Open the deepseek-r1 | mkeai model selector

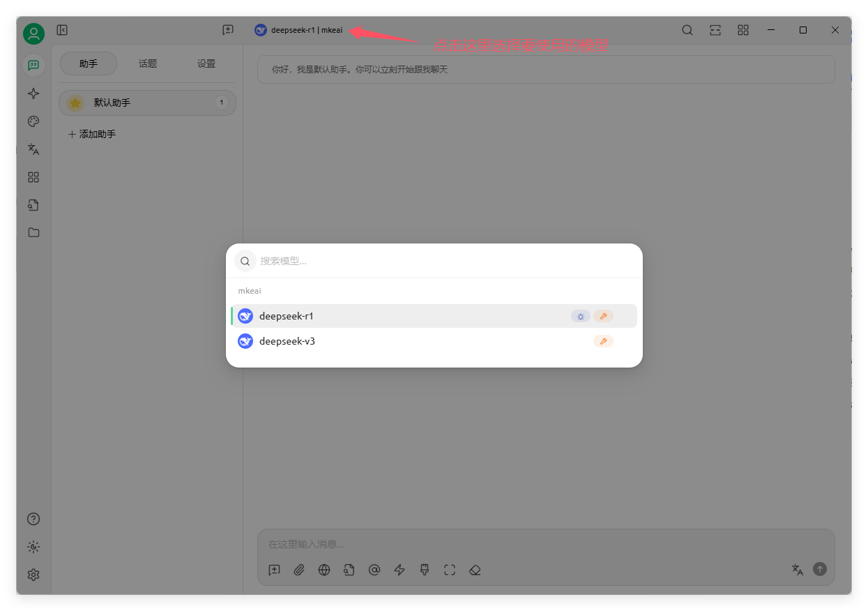299,30
